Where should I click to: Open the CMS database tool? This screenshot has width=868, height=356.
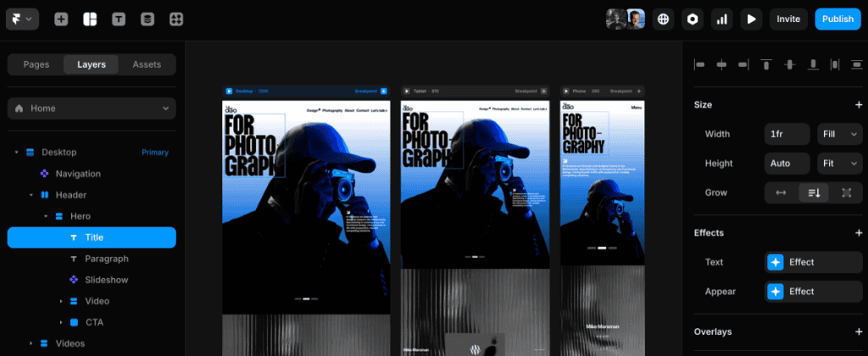[x=147, y=19]
